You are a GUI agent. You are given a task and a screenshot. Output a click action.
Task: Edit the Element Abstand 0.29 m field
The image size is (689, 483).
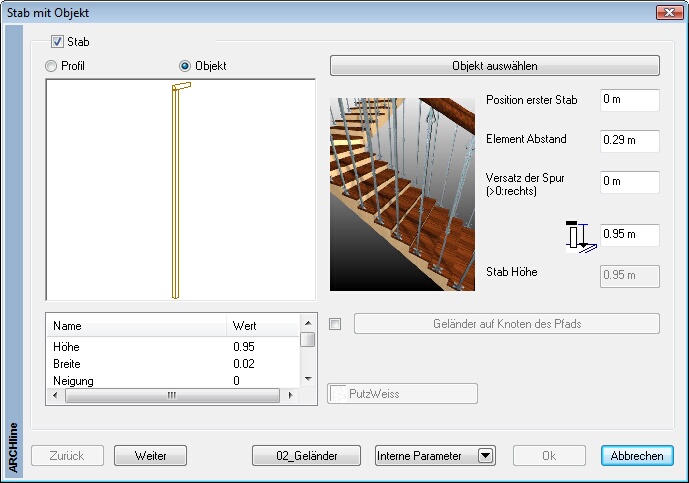tap(630, 141)
